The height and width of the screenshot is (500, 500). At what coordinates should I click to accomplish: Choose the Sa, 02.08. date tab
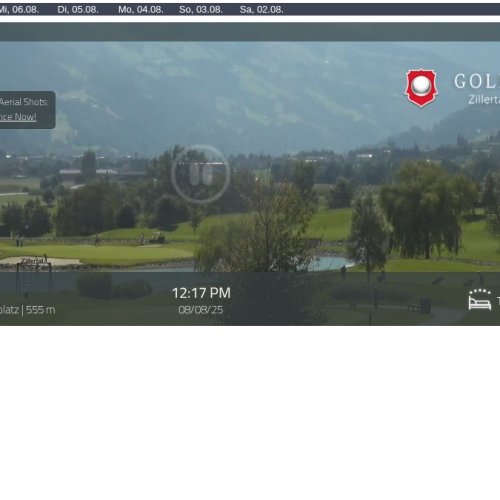coord(261,10)
